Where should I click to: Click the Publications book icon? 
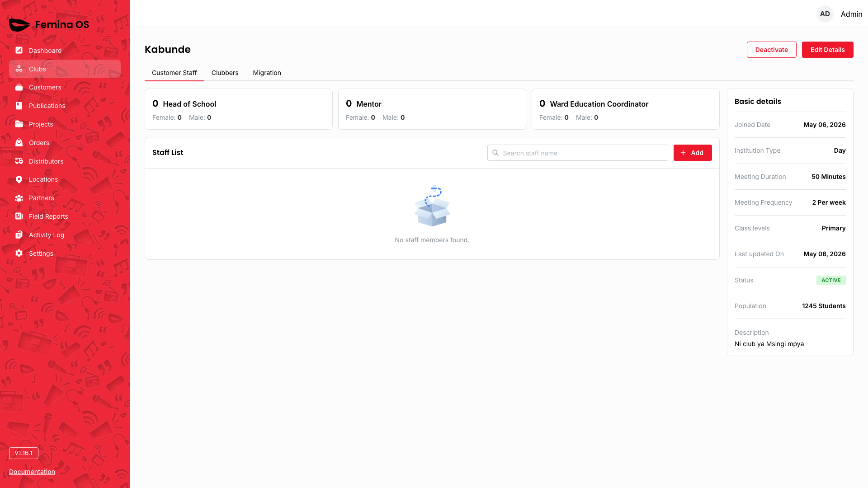point(19,106)
